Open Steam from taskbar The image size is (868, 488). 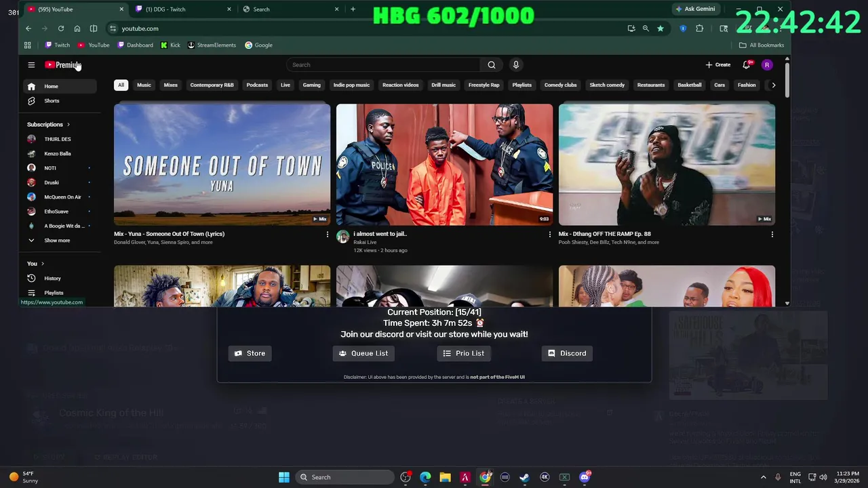[x=524, y=477]
